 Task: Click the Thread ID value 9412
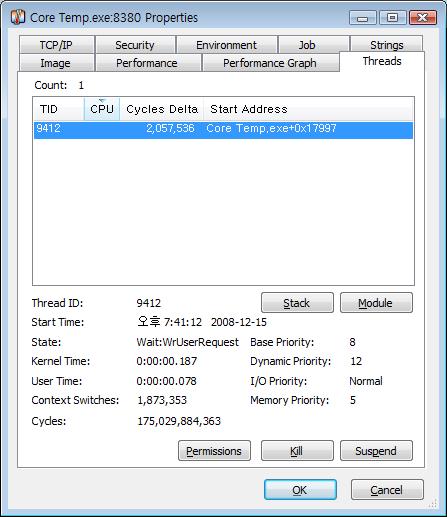tap(149, 303)
